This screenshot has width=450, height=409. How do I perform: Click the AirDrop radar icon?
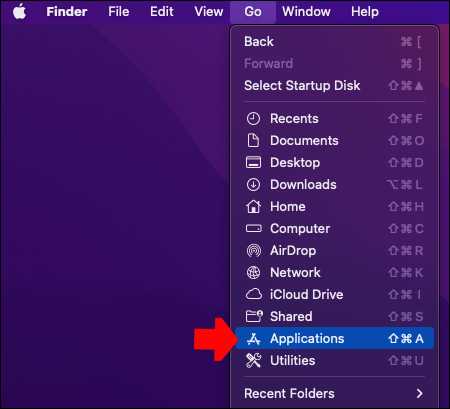253,251
